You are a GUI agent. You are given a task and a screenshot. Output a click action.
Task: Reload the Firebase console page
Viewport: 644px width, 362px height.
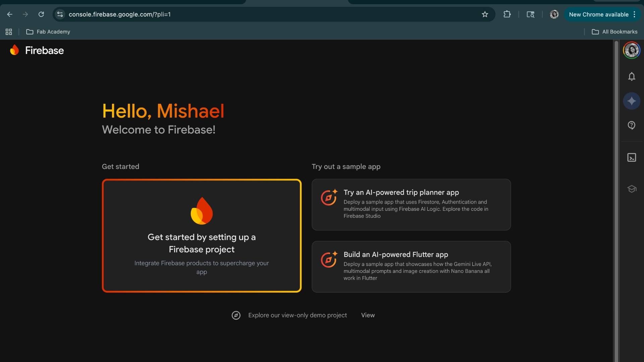click(x=41, y=14)
